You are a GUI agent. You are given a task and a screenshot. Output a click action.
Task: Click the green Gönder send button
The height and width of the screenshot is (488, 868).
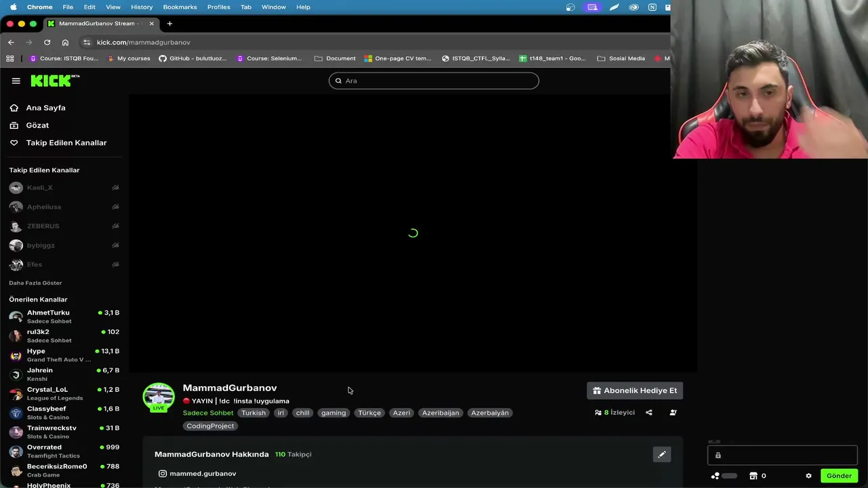(x=839, y=476)
